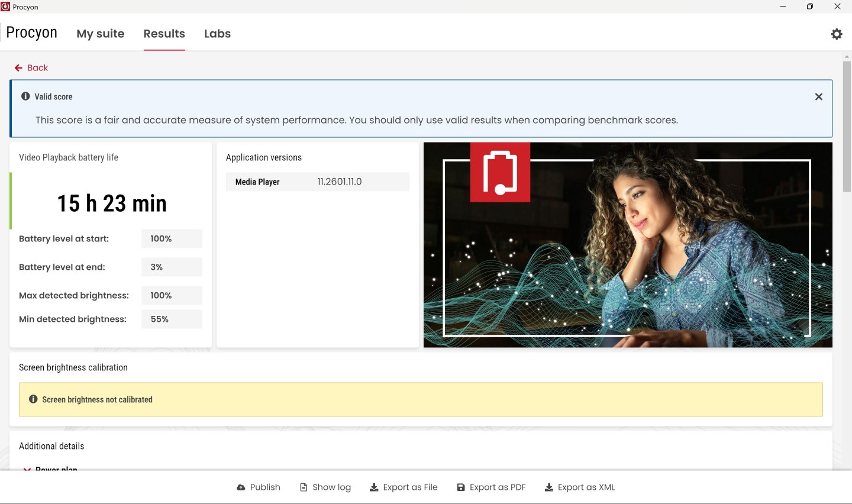The image size is (852, 504).
Task: Click the brightness calibration info icon
Action: click(x=33, y=399)
